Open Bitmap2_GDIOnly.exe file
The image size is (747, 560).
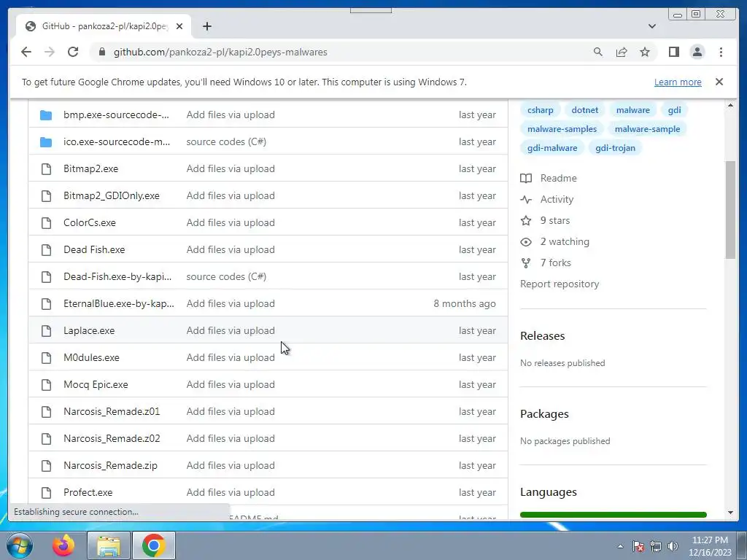point(112,195)
